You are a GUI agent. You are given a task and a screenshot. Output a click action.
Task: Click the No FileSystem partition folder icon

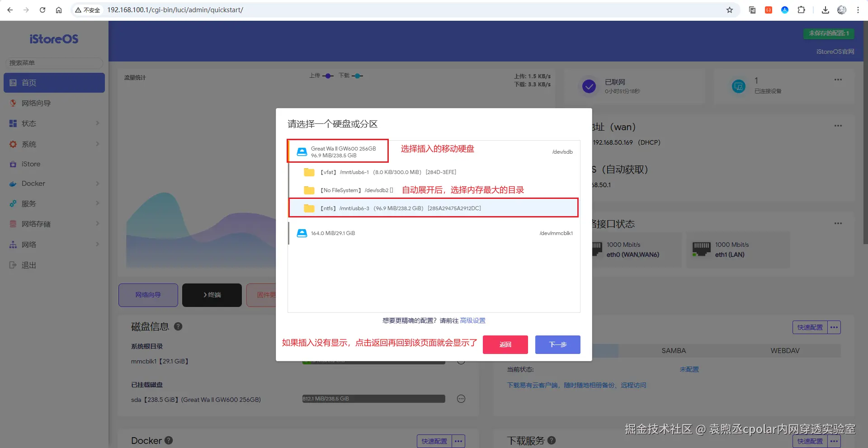pos(309,190)
